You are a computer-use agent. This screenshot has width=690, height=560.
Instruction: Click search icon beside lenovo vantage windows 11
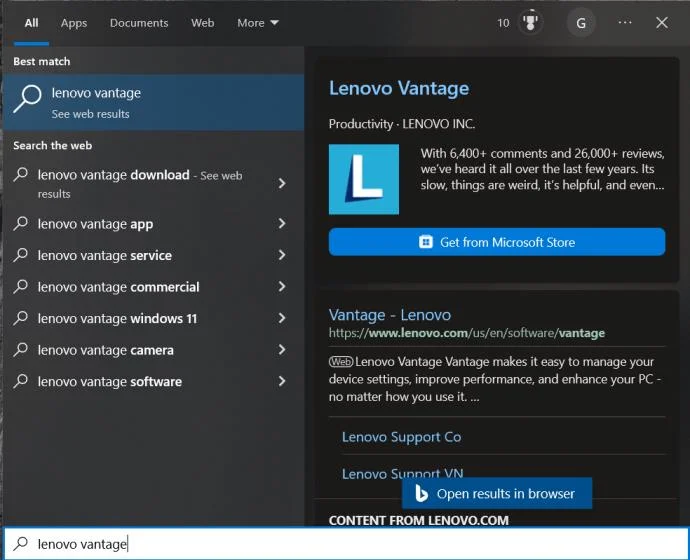point(20,318)
